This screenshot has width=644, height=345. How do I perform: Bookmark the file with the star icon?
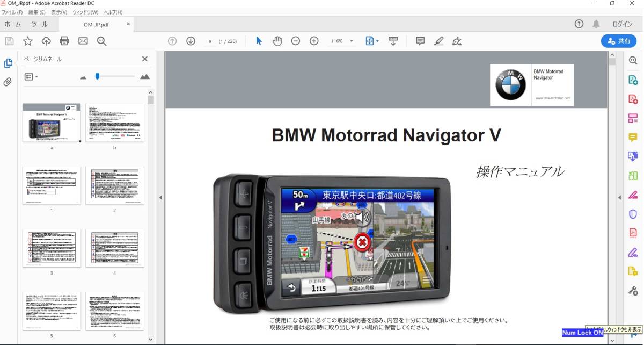pos(27,41)
